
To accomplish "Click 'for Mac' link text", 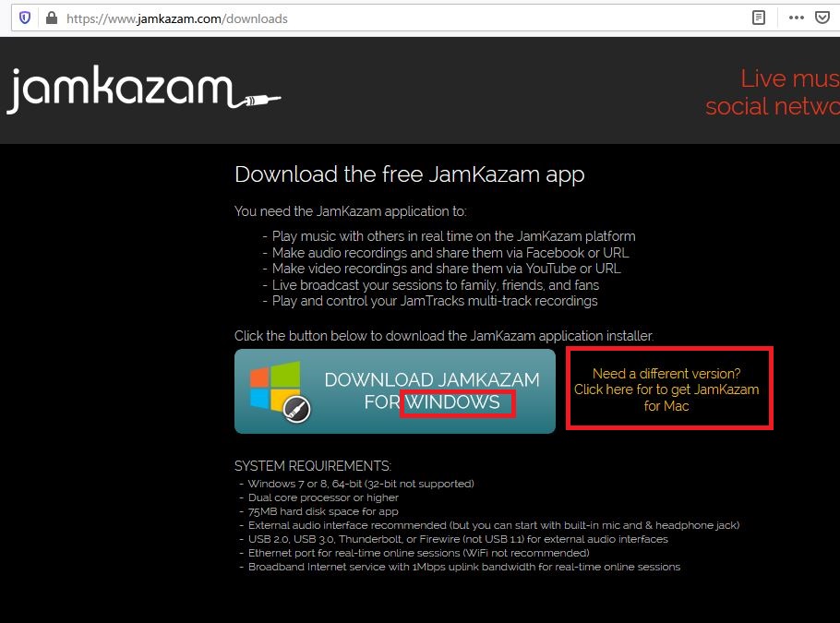I will [666, 406].
